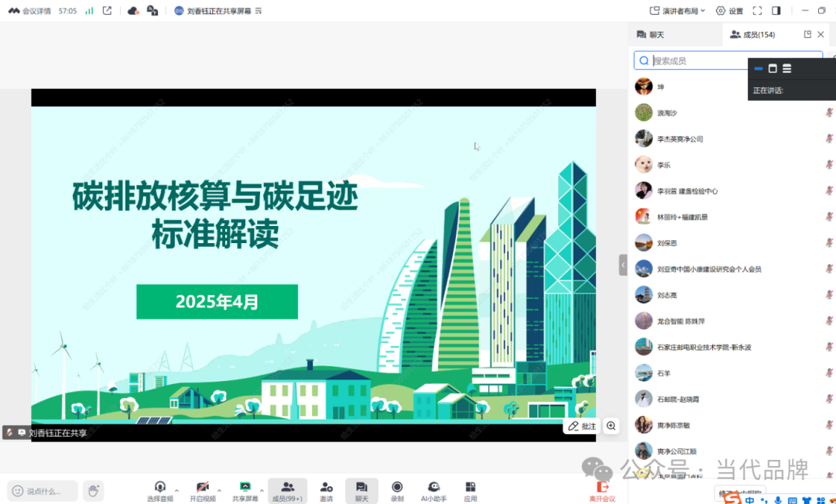Open the Apps (应用) icon
The width and height of the screenshot is (836, 504).
(x=470, y=490)
